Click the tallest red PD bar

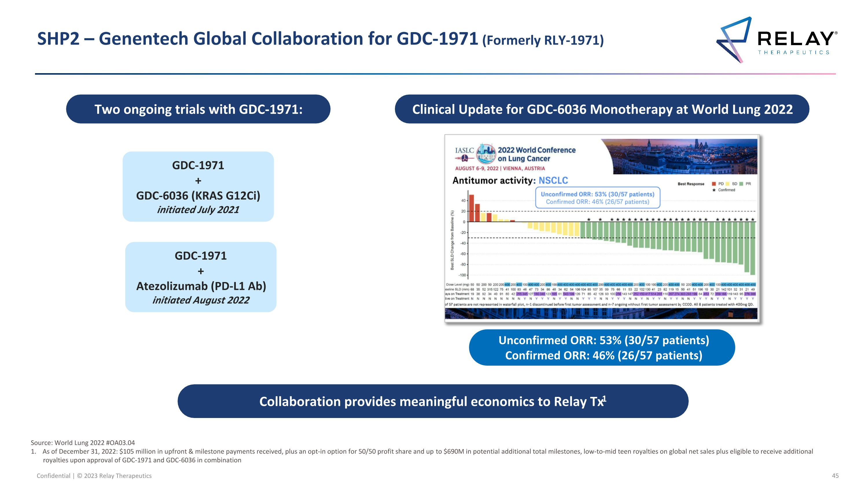(x=472, y=208)
